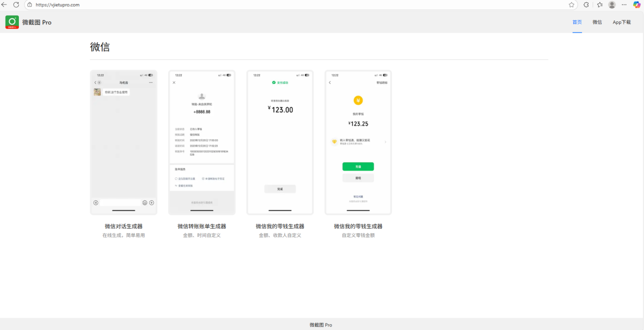Click the 微信转账账单生成器 title
The height and width of the screenshot is (330, 644).
click(202, 226)
